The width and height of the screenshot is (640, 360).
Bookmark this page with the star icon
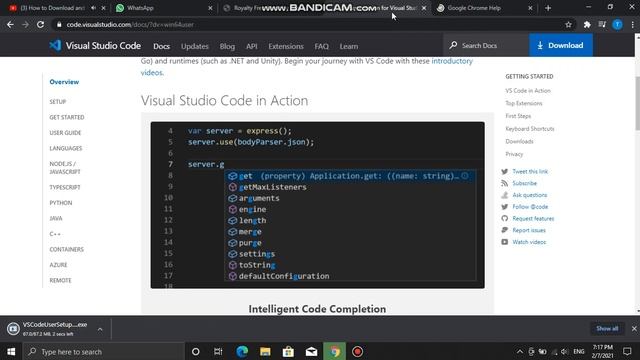click(x=569, y=24)
